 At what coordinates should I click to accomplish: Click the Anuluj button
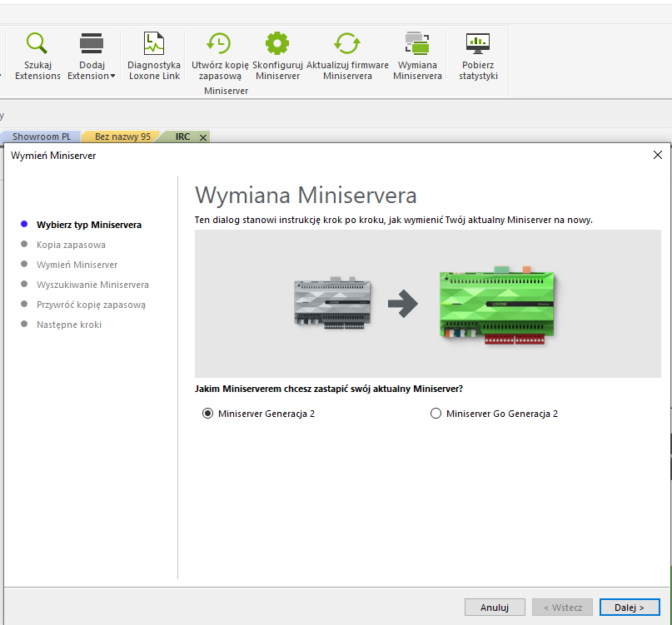point(495,608)
